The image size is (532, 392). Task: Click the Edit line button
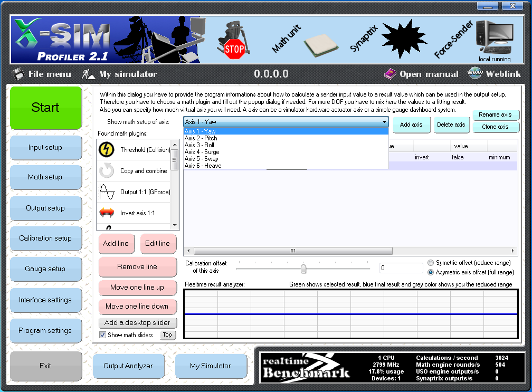[x=158, y=243]
